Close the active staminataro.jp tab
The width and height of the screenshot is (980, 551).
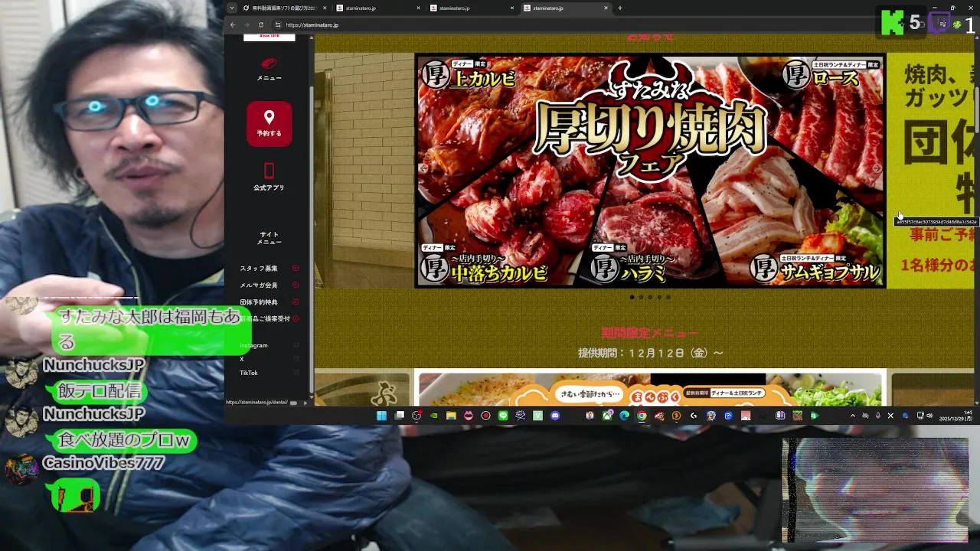point(606,8)
